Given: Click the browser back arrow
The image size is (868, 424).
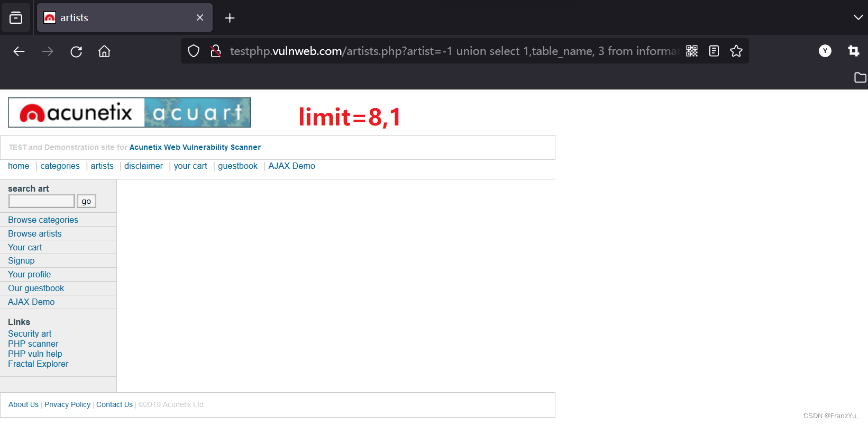Looking at the screenshot, I should [19, 51].
